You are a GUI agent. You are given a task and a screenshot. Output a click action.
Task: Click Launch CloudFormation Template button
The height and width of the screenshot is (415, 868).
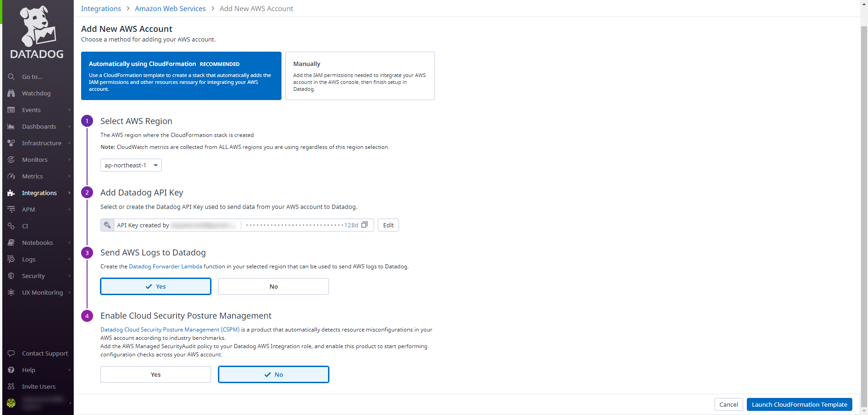(799, 404)
